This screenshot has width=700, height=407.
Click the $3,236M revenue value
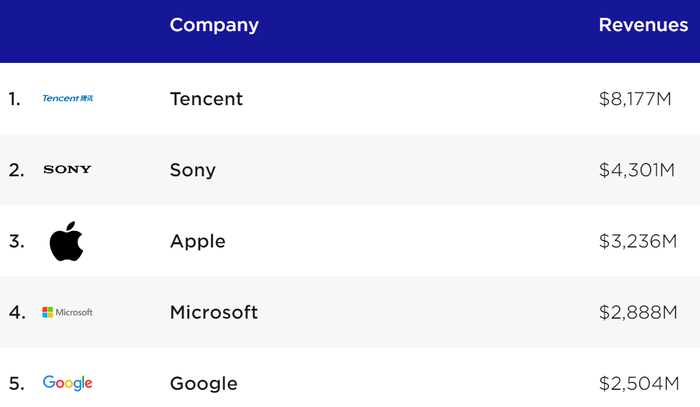click(x=638, y=241)
